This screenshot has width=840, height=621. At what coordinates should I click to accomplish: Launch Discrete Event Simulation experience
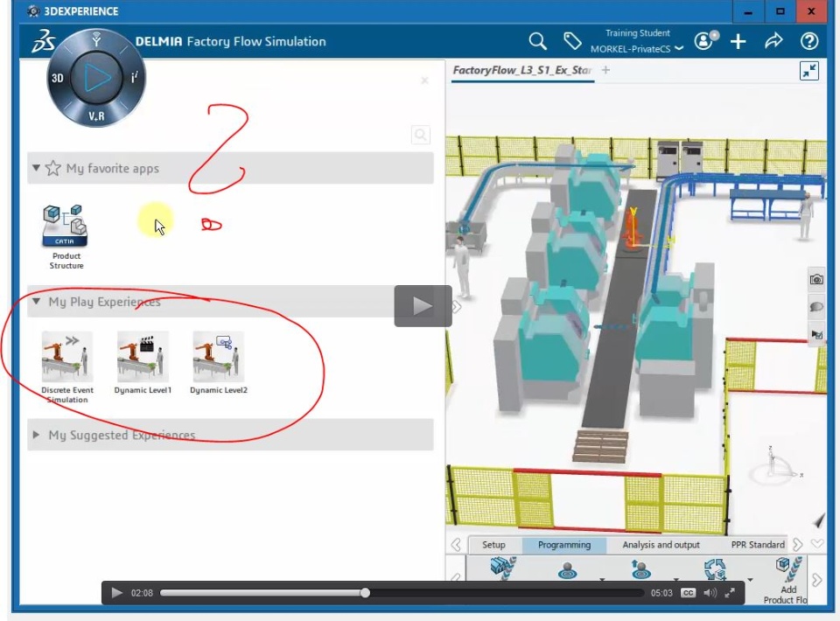point(67,367)
